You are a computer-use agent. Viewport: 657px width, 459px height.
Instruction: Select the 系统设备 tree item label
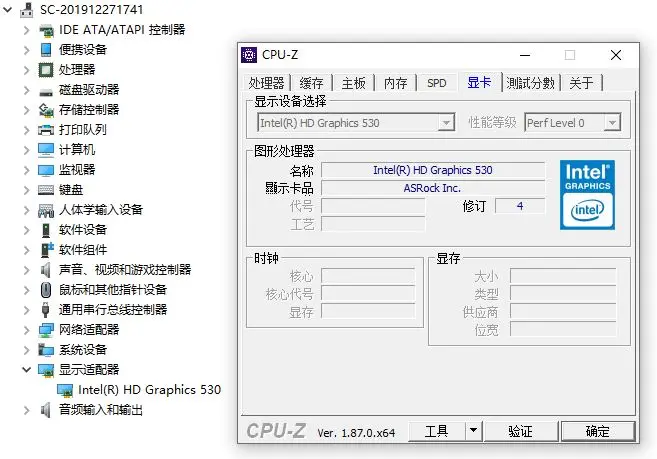tap(83, 350)
